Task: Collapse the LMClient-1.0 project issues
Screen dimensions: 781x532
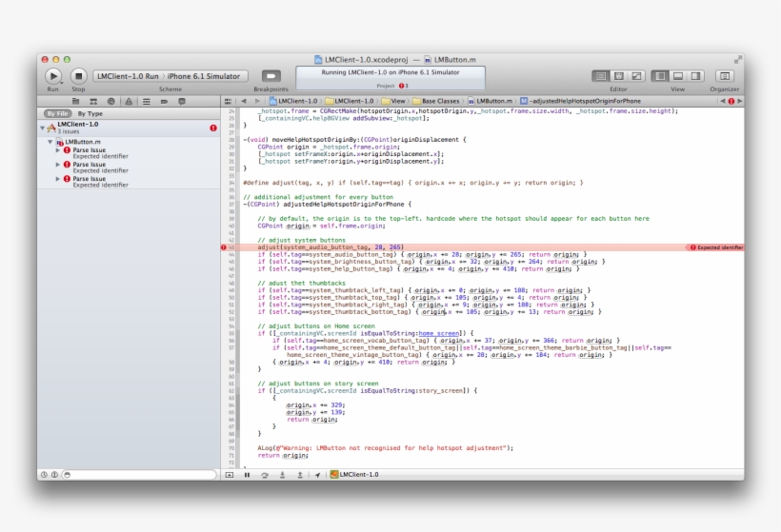Action: click(42, 128)
